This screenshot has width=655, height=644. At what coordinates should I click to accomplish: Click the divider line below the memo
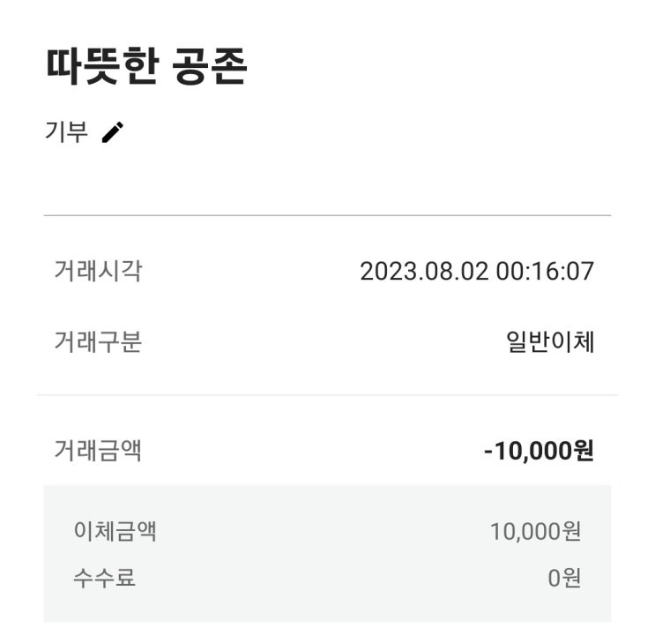click(328, 215)
